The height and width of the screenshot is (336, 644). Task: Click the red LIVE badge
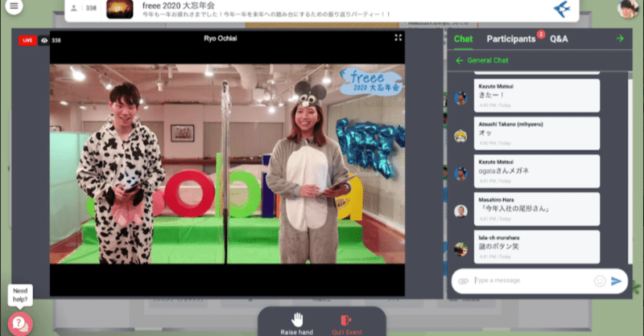click(27, 40)
